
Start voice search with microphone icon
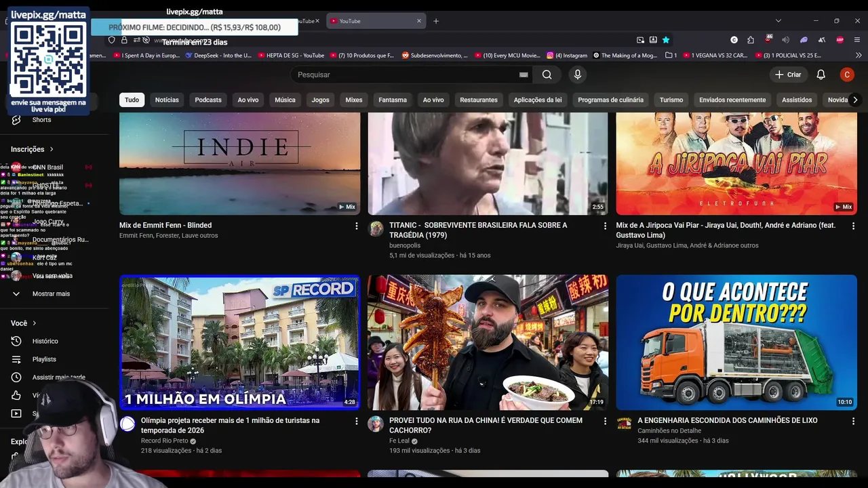coord(578,75)
